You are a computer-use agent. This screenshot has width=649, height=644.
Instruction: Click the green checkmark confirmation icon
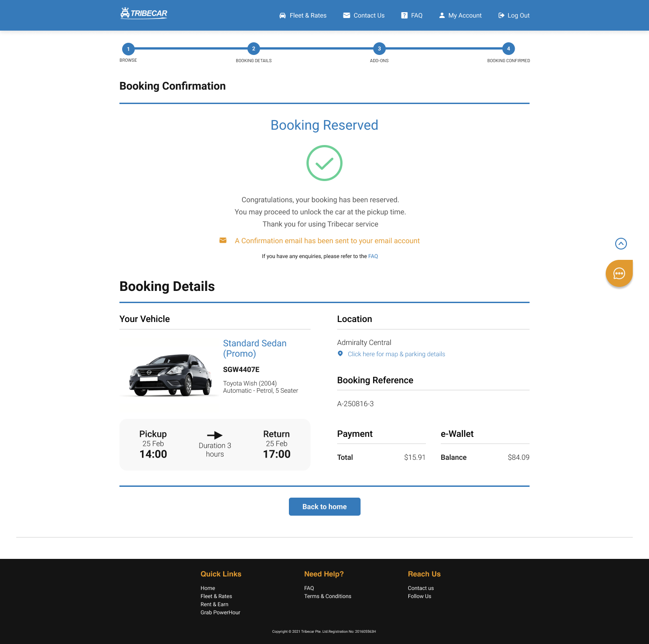(x=324, y=163)
